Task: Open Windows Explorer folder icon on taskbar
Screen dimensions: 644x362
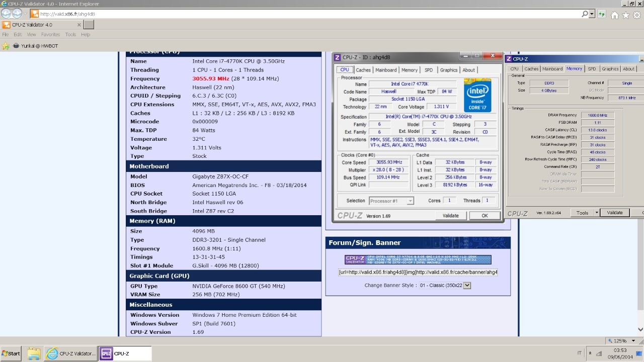Action: tap(34, 353)
